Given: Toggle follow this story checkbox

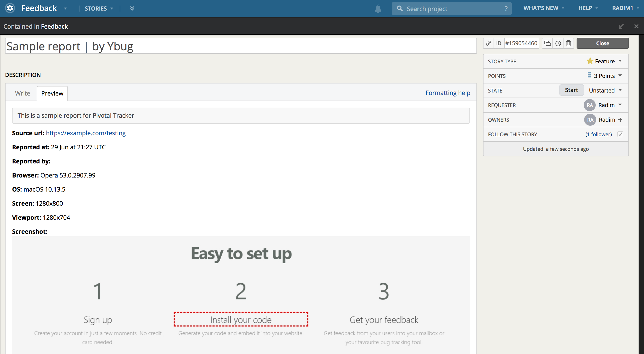Looking at the screenshot, I should 620,134.
